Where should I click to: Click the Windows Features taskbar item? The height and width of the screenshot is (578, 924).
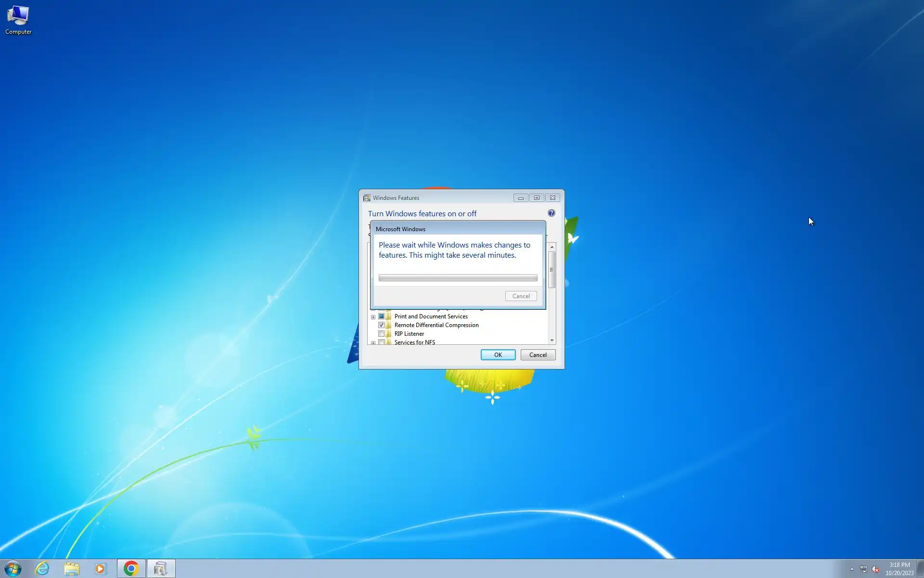(161, 568)
